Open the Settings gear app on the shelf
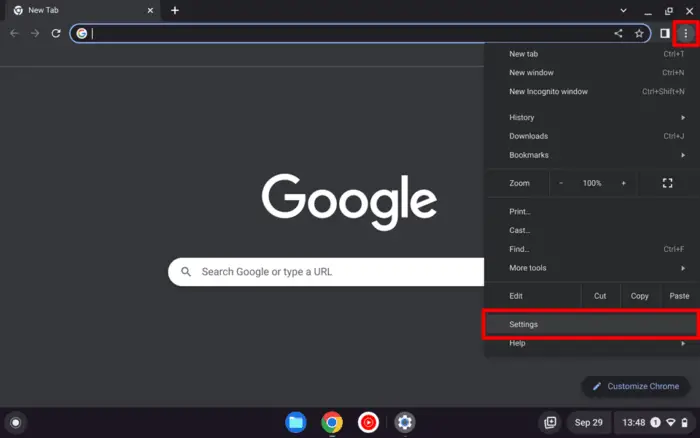 (x=405, y=422)
